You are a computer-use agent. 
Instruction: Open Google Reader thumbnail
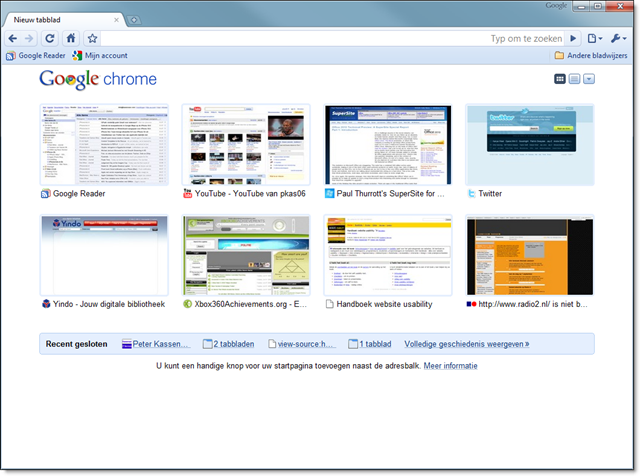[104, 145]
